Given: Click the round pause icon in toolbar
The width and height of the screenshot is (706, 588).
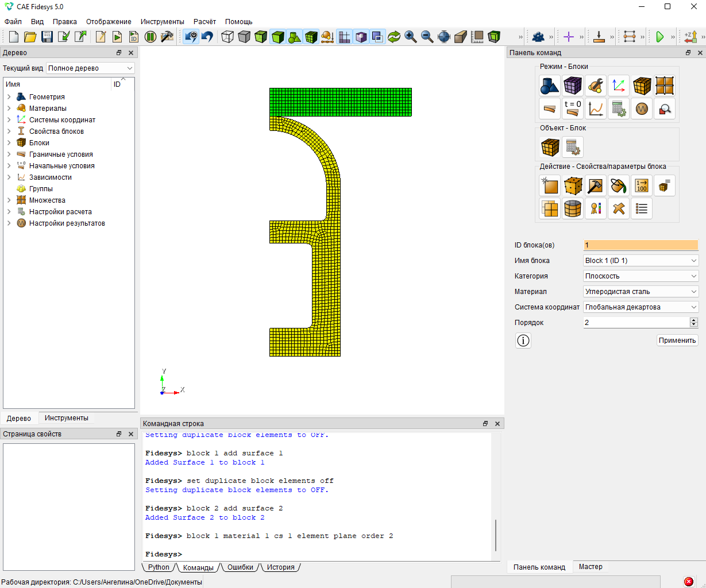Looking at the screenshot, I should pos(151,37).
